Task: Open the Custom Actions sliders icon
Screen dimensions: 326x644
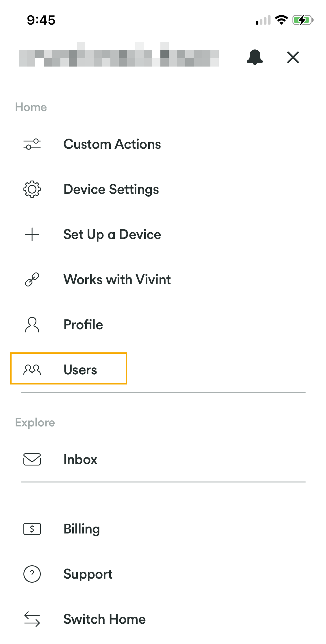Action: (32, 144)
